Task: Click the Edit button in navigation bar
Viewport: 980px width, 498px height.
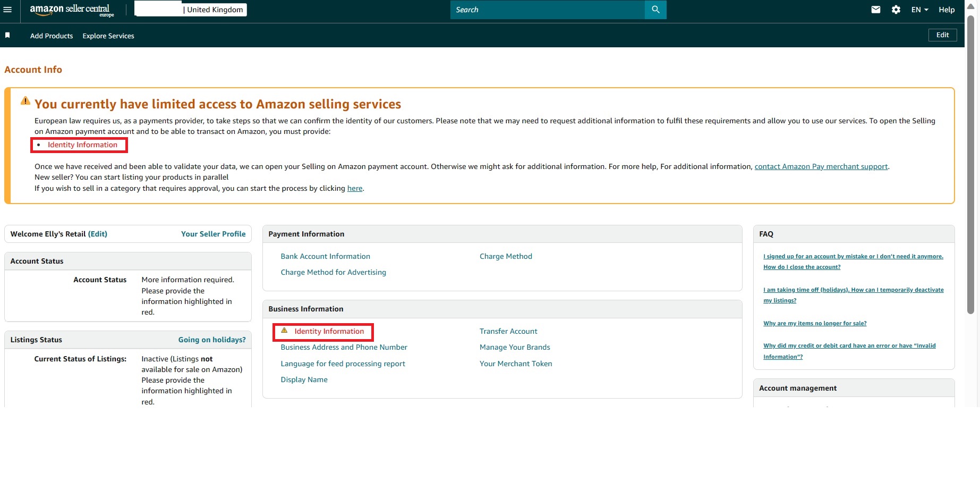Action: click(x=942, y=35)
